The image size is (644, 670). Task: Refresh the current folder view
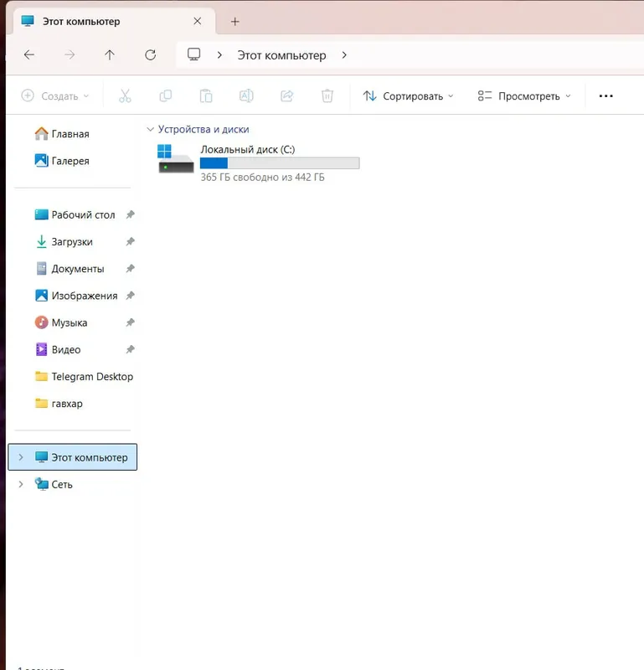coord(151,54)
